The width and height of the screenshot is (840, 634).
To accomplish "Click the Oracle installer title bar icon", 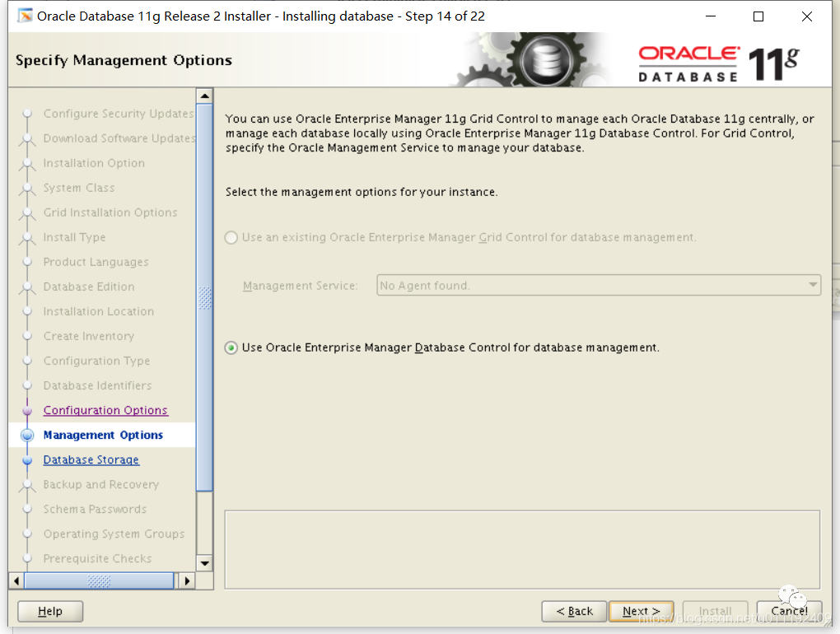I will coord(25,16).
